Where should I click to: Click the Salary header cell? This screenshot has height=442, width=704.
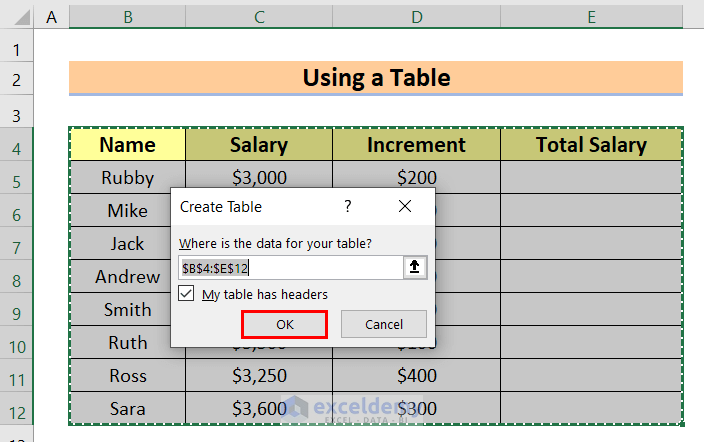click(259, 145)
